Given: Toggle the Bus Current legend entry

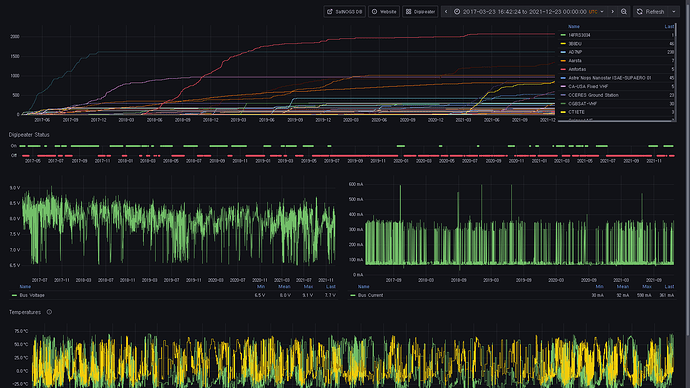Looking at the screenshot, I should point(370,295).
